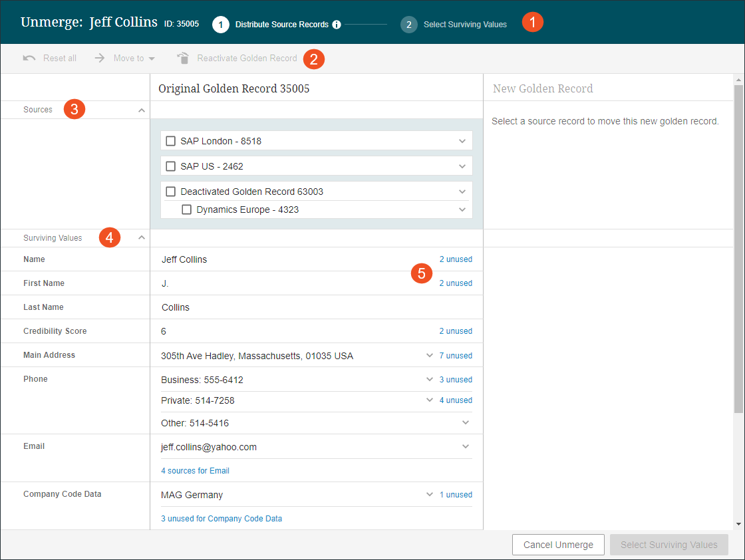Click the Move to arrow icon
The width and height of the screenshot is (745, 560).
(x=100, y=59)
